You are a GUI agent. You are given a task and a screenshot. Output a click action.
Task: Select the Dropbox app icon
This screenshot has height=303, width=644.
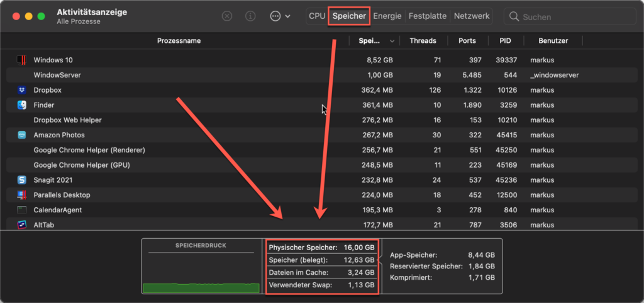click(x=22, y=90)
